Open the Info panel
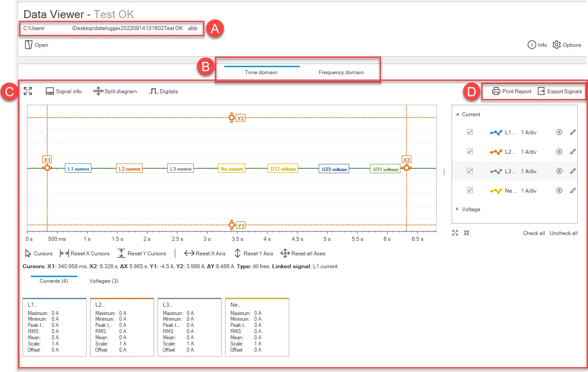 (x=532, y=45)
